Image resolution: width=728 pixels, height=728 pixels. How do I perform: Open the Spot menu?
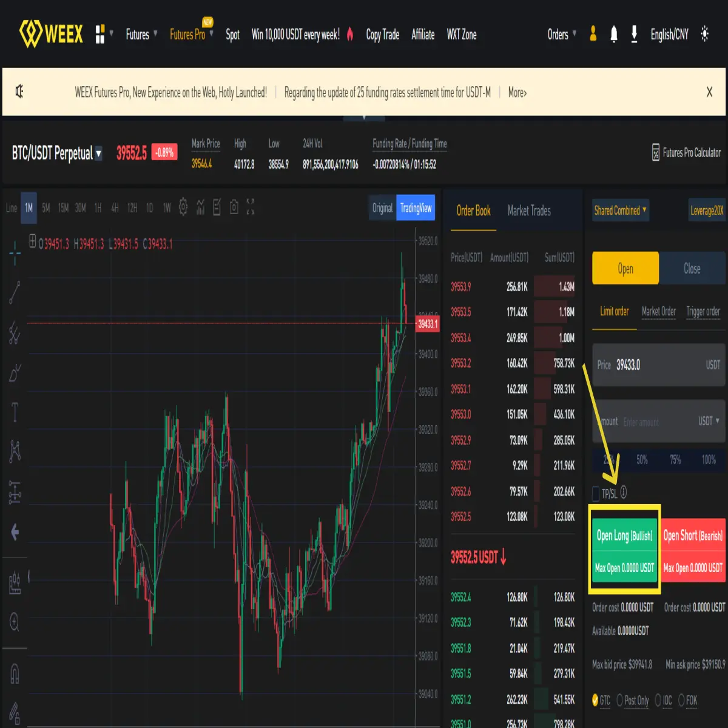(232, 35)
